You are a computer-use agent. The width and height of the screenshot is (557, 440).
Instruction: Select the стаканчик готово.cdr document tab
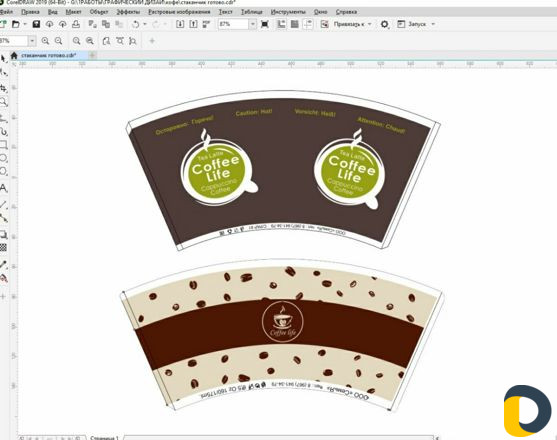49,55
